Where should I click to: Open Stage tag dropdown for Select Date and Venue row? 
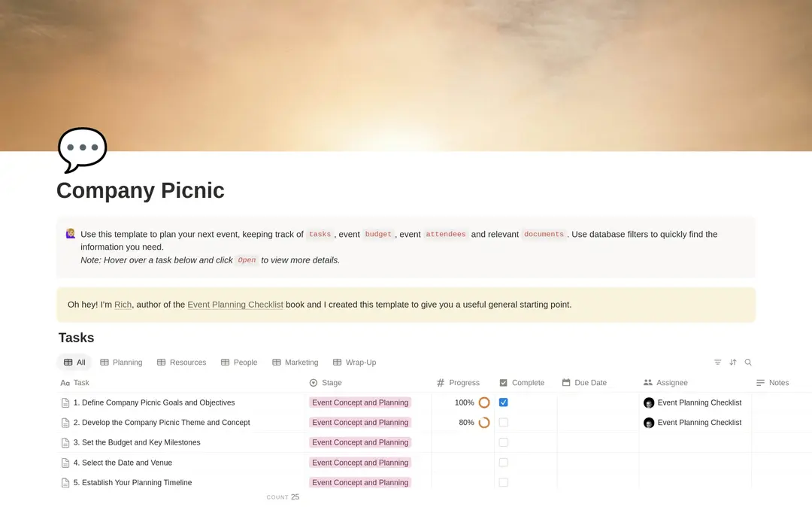click(360, 463)
